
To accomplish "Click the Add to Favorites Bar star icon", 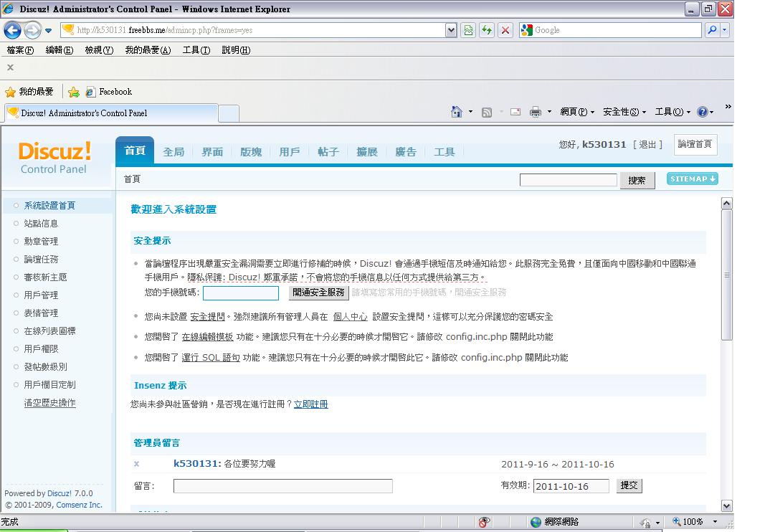I will pyautogui.click(x=73, y=92).
